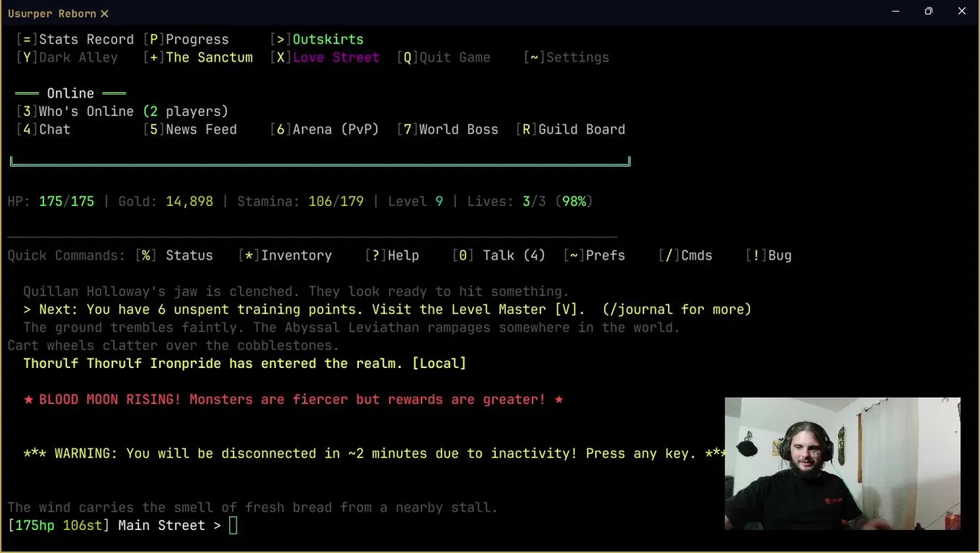This screenshot has width=980, height=553.
Task: Click the unspent training points hint
Action: (387, 310)
